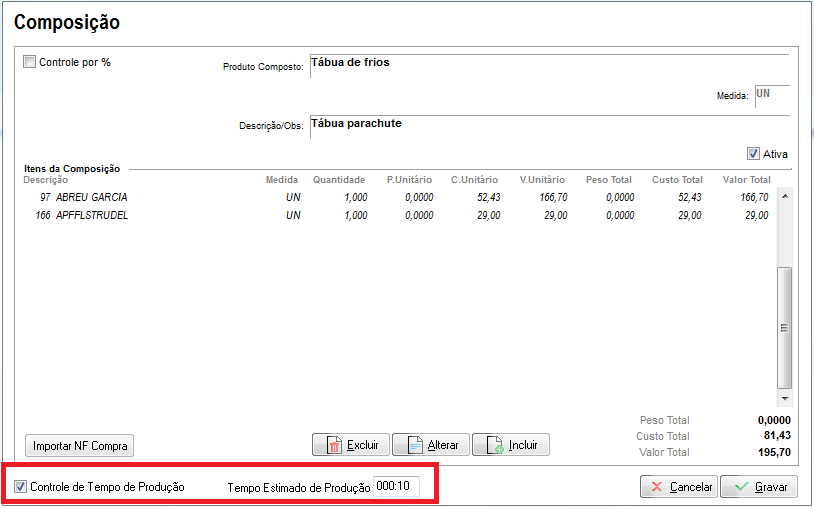The height and width of the screenshot is (509, 814).
Task: Click the Incluir add icon
Action: click(495, 445)
